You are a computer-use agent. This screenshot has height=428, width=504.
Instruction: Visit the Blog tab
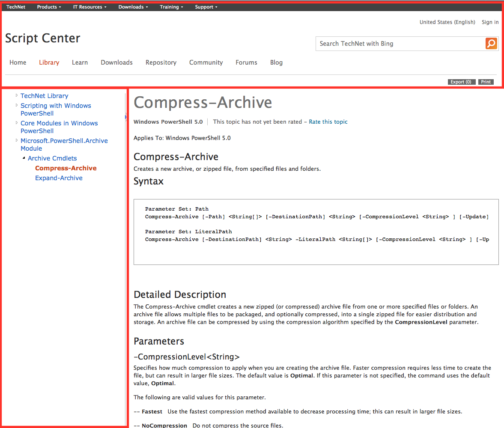click(277, 62)
